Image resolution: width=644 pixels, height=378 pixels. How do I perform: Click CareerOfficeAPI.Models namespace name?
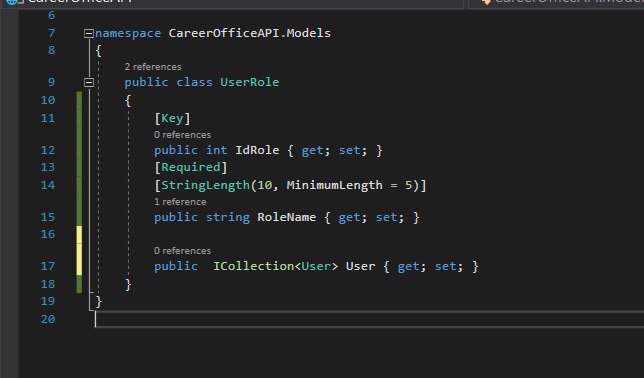pyautogui.click(x=249, y=33)
